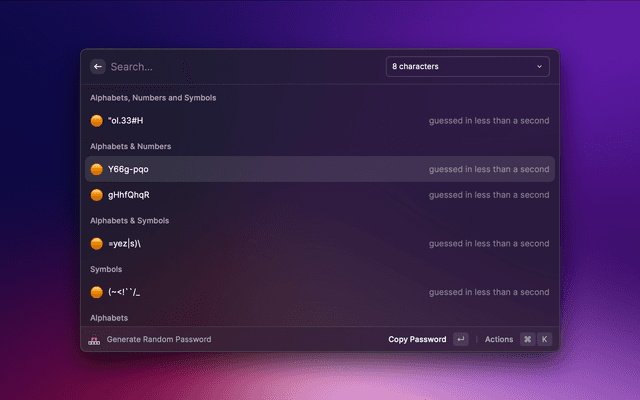Image resolution: width=640 pixels, height=400 pixels.
Task: Click the back arrow beside the search field
Action: click(98, 67)
